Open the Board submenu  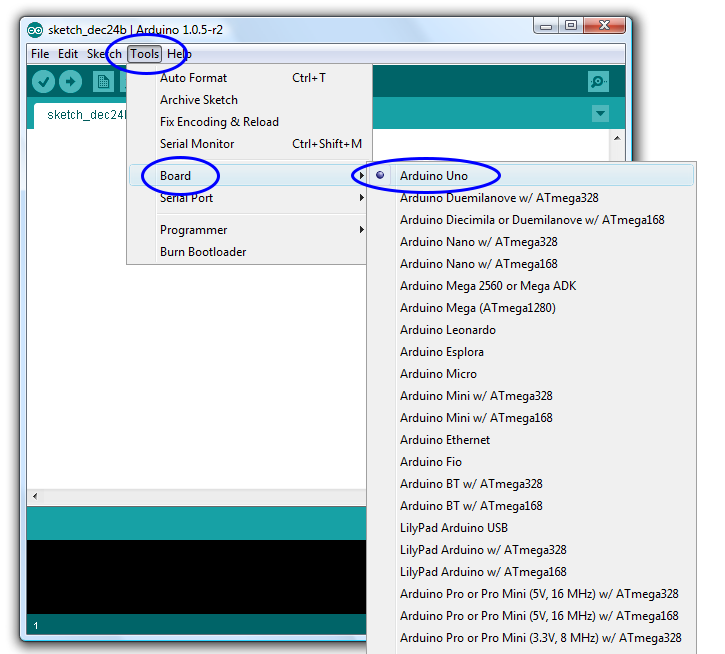pos(249,176)
